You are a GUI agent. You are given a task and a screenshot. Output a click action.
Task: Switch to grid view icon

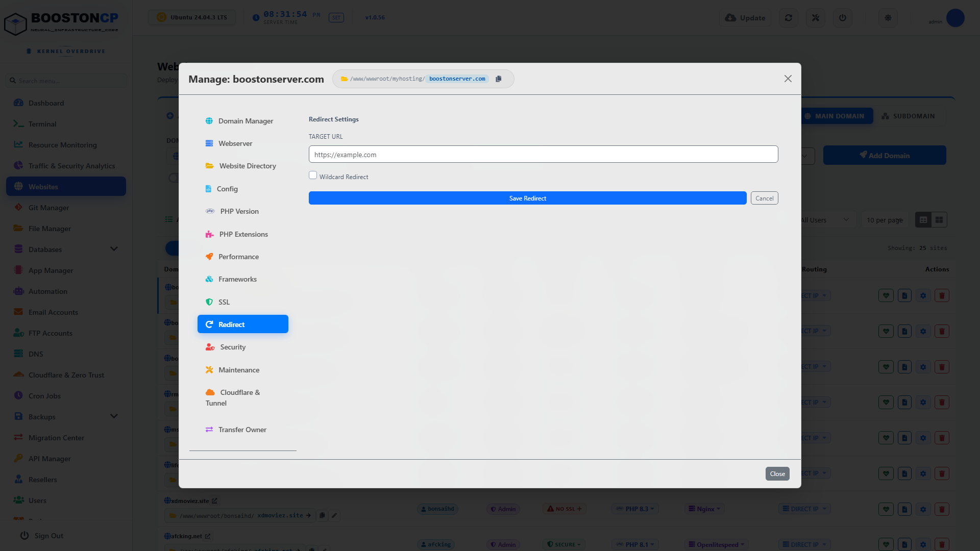pyautogui.click(x=939, y=220)
